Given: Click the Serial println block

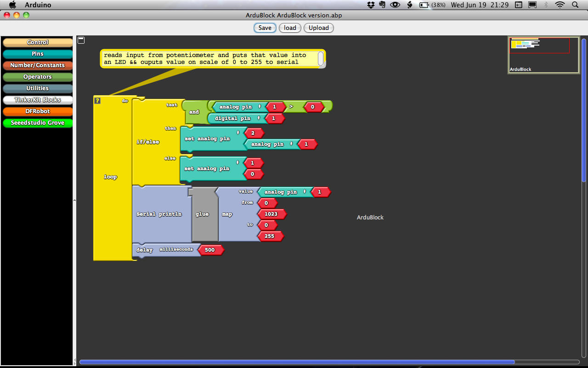Looking at the screenshot, I should tap(159, 214).
